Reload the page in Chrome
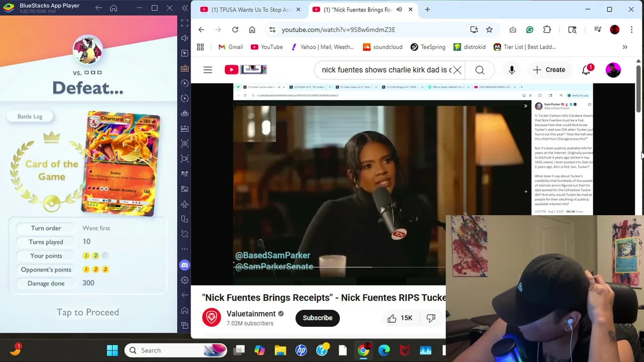The image size is (644, 362). coord(235,30)
